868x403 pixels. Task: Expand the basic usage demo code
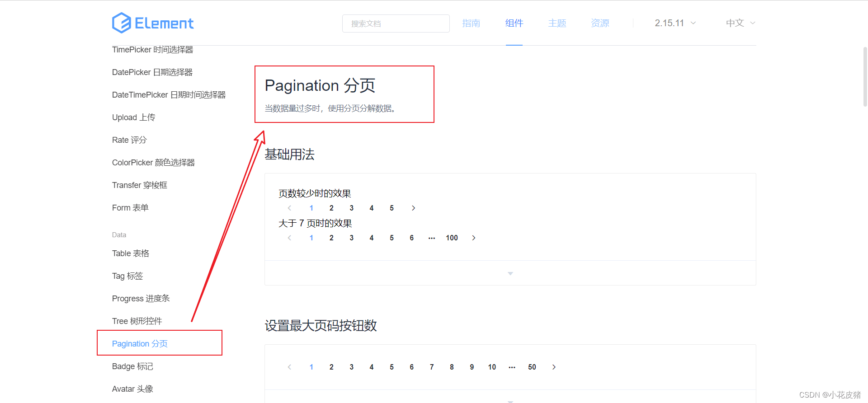(x=510, y=273)
